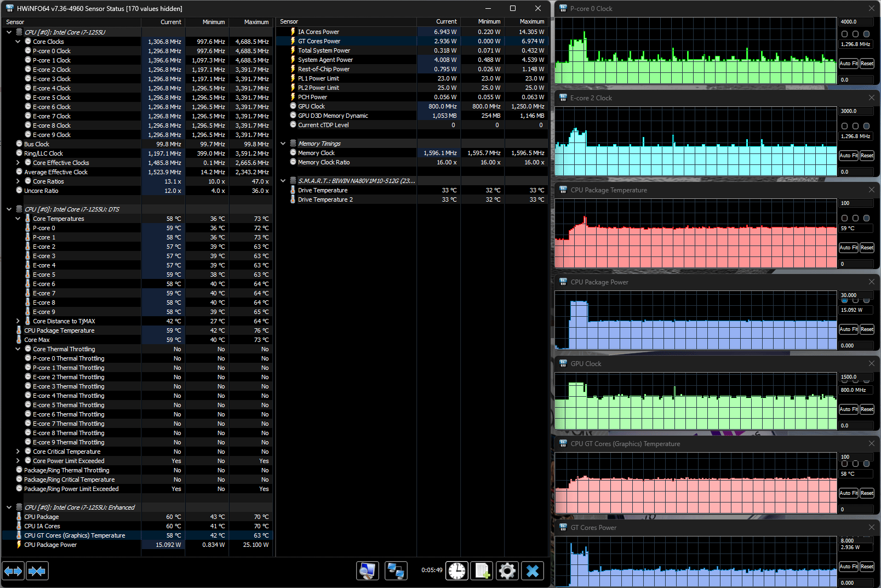This screenshot has width=881, height=588.
Task: Select the E-core 7 Thermal Throttling row
Action: (137, 424)
